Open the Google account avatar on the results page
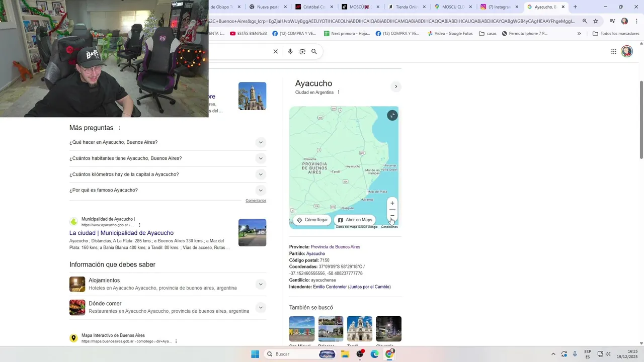The height and width of the screenshot is (362, 644). (x=626, y=51)
